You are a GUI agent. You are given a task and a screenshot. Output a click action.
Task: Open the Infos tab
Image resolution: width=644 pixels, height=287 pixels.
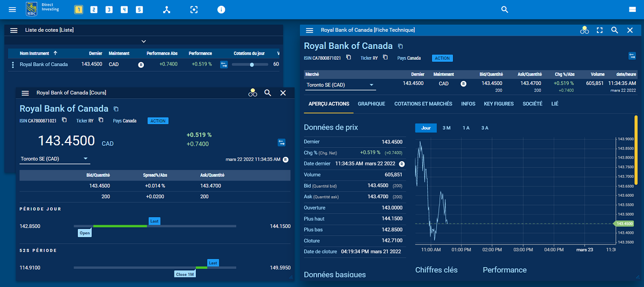click(x=468, y=104)
